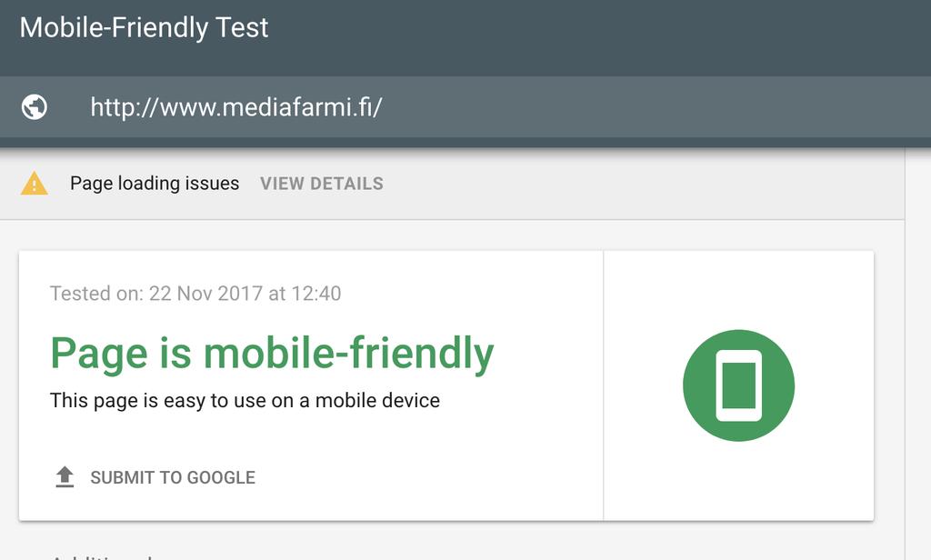Click the Page loading issues text
The image size is (931, 560).
pyautogui.click(x=155, y=184)
